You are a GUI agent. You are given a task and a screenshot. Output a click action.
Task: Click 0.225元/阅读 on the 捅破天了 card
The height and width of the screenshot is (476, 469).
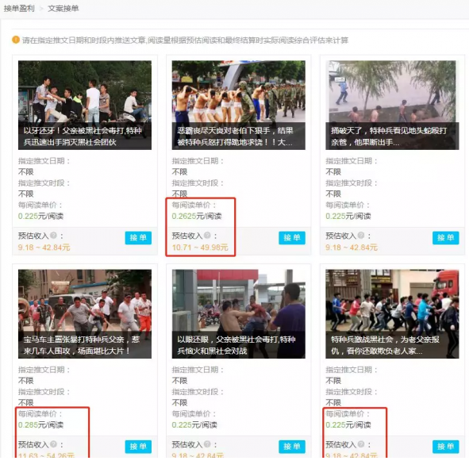click(348, 216)
